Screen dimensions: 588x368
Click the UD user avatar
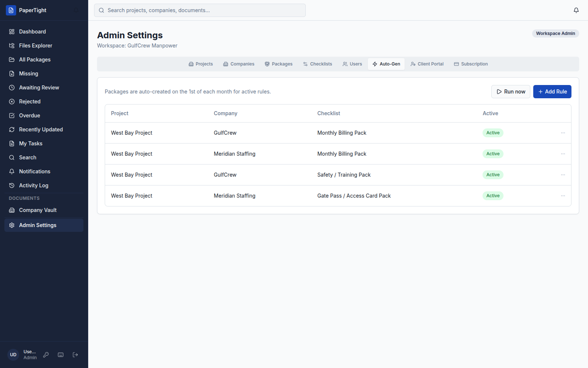coord(13,355)
